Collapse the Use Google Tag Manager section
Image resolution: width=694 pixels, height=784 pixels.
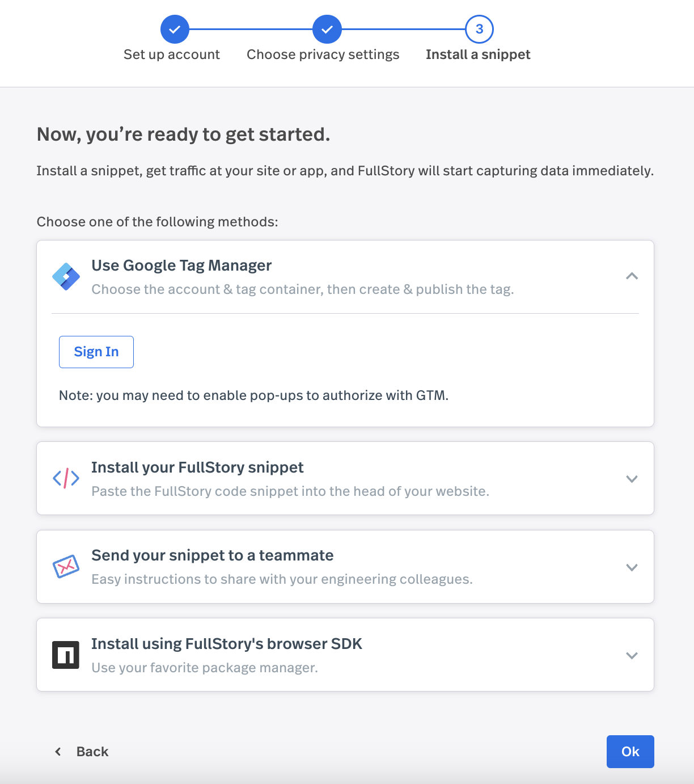point(632,277)
